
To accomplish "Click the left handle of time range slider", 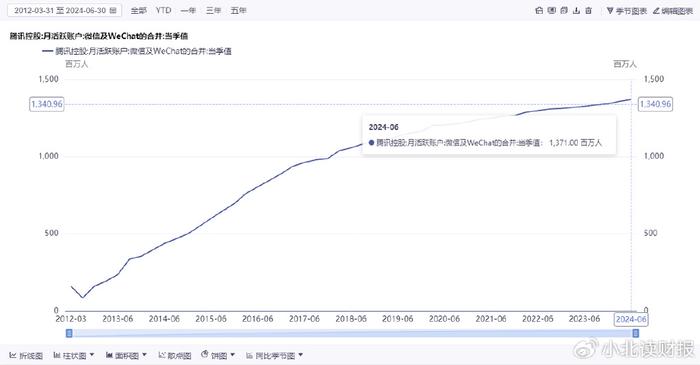I will click(69, 333).
